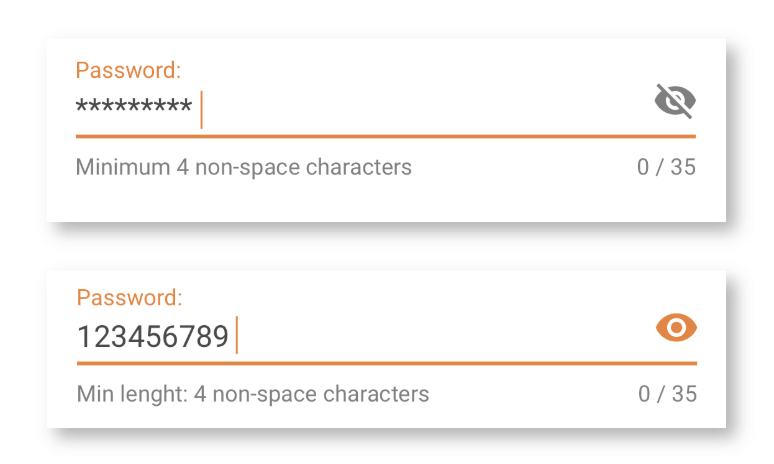Image resolution: width=774 pixels, height=464 pixels.
Task: Click the top card's 0 / 35 counter
Action: 666,167
